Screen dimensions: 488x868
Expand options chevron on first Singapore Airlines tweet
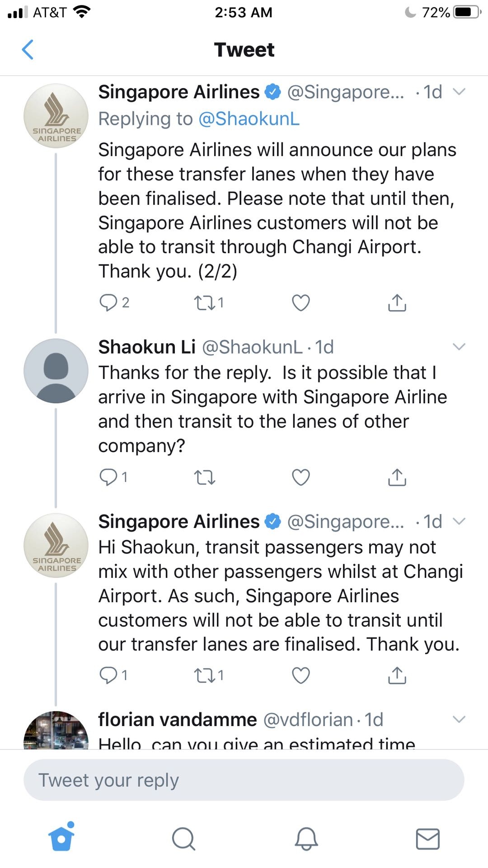click(459, 92)
